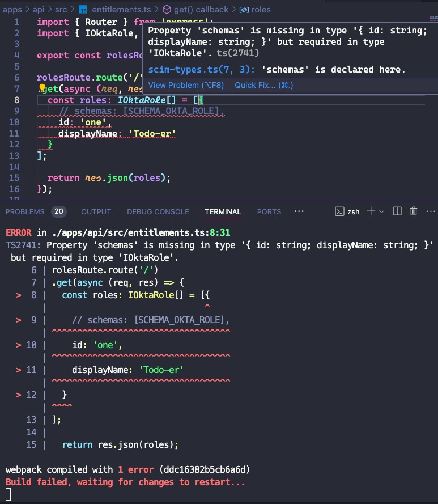The height and width of the screenshot is (504, 438).
Task: Click the editor minimap at top right
Action: pos(433,19)
